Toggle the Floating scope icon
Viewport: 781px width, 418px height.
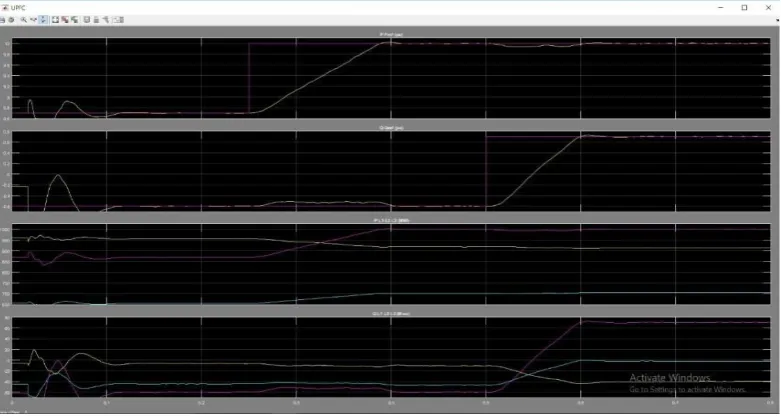pos(87,20)
